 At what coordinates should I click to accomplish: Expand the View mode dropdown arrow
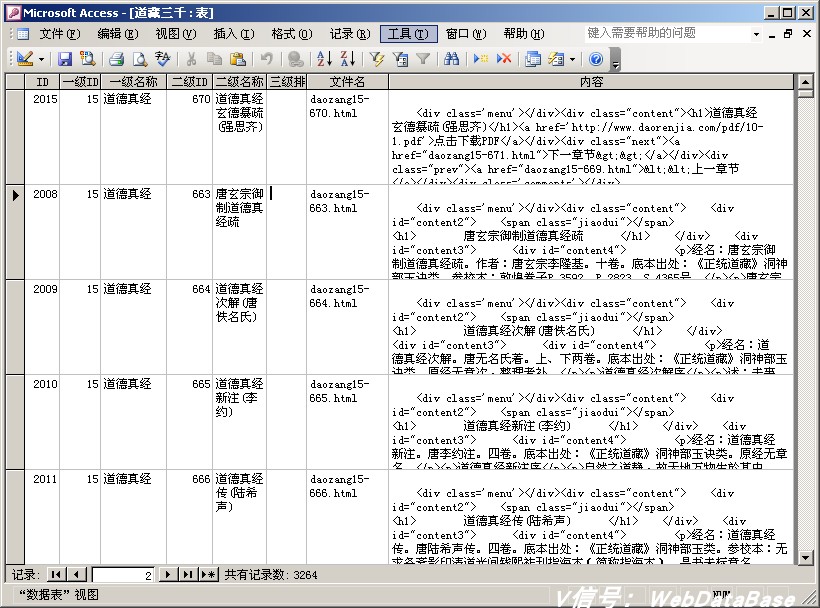coord(41,60)
